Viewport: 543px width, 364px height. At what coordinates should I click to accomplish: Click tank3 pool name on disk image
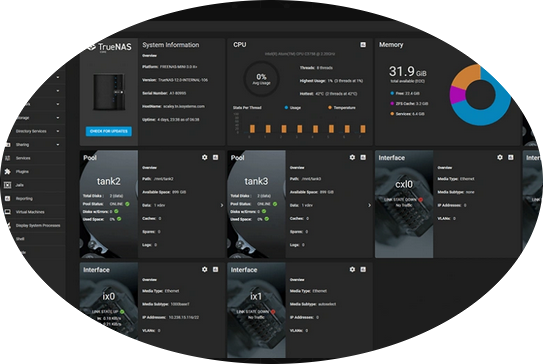256,181
